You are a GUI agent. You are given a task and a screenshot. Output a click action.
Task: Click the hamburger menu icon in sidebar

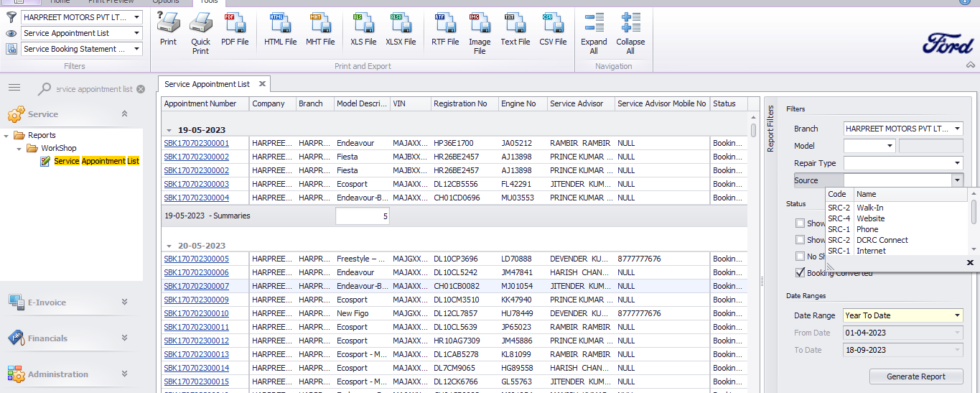(x=14, y=88)
